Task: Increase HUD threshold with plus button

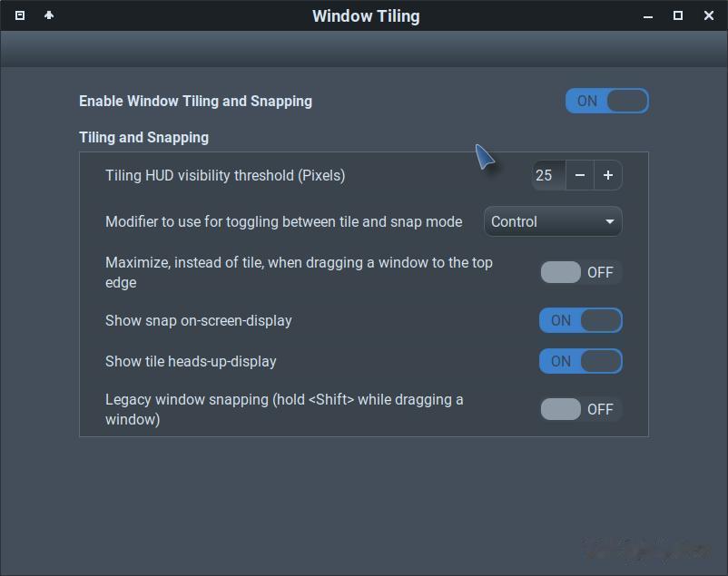Action: click(x=608, y=175)
